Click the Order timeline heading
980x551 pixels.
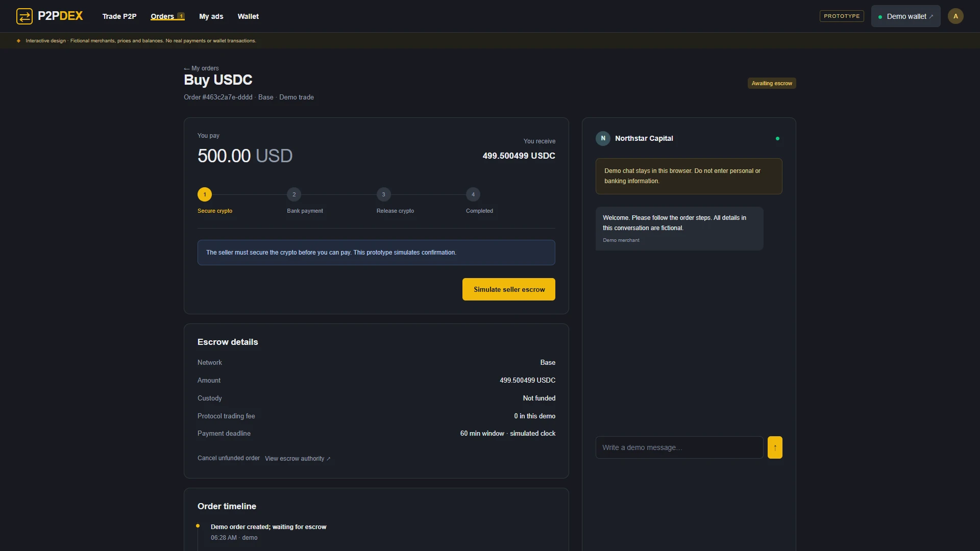click(227, 506)
